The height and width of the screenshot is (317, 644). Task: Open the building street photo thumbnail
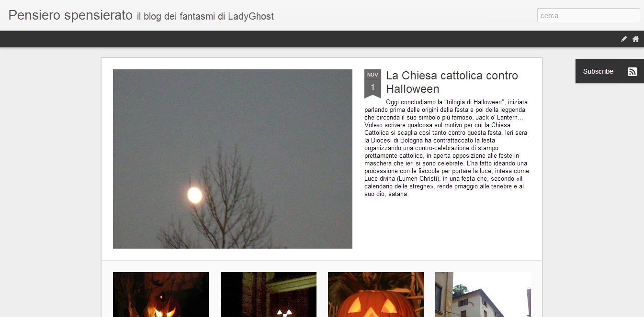tap(483, 295)
